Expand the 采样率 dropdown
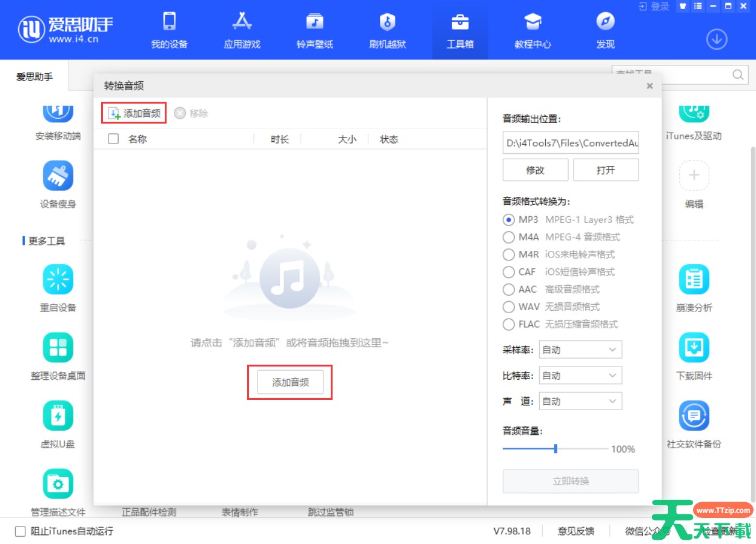The image size is (756, 544). [x=580, y=350]
